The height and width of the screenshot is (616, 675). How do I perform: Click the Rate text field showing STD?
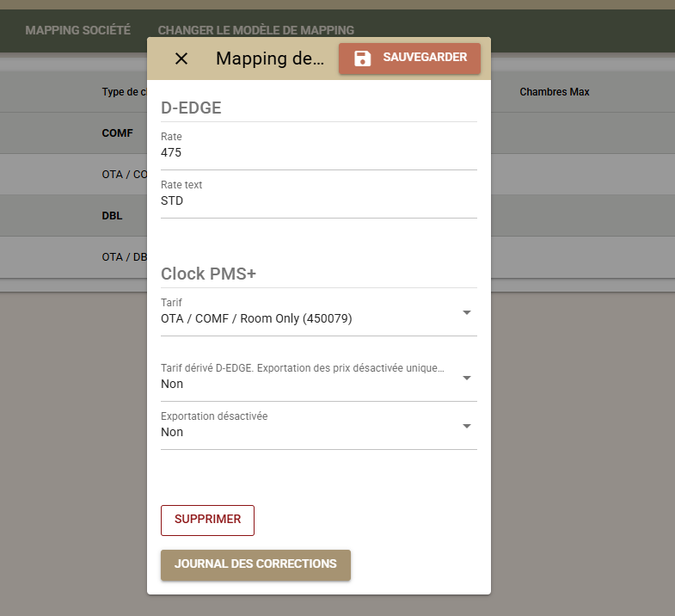click(x=318, y=200)
